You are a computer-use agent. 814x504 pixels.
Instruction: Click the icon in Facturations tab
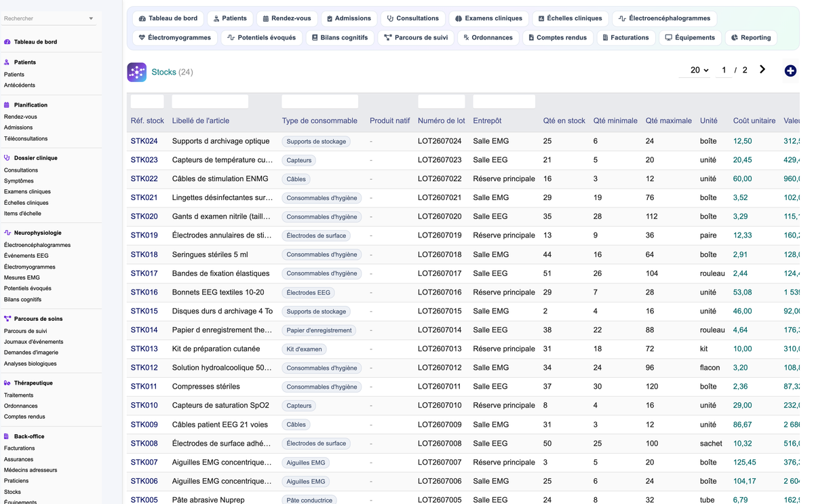pos(605,38)
